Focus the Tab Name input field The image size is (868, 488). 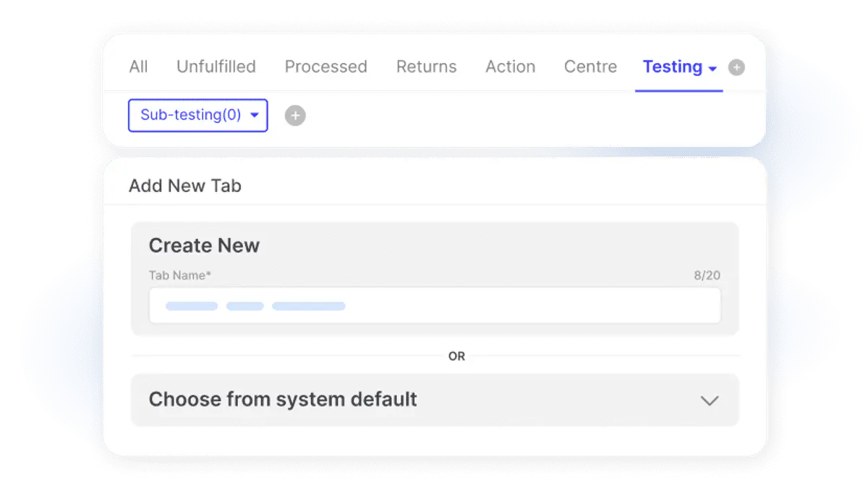(435, 306)
